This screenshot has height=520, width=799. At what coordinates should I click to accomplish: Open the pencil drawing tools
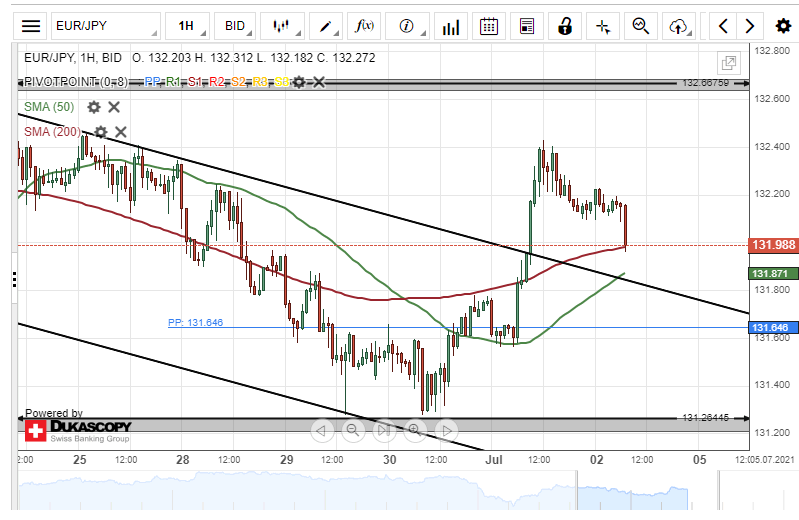coord(325,26)
